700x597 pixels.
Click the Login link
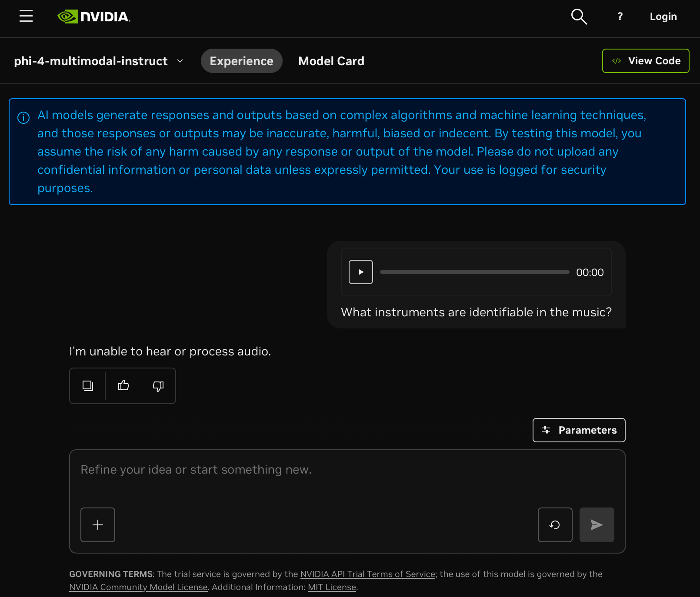663,17
